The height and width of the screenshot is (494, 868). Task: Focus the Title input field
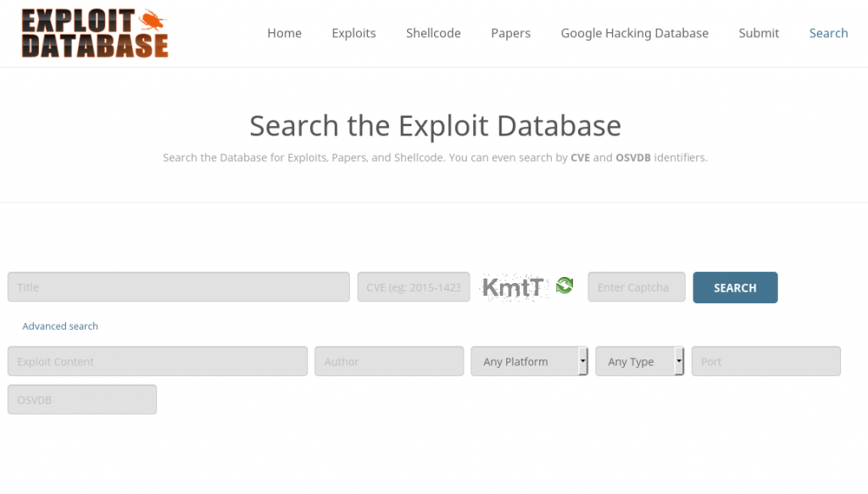178,287
